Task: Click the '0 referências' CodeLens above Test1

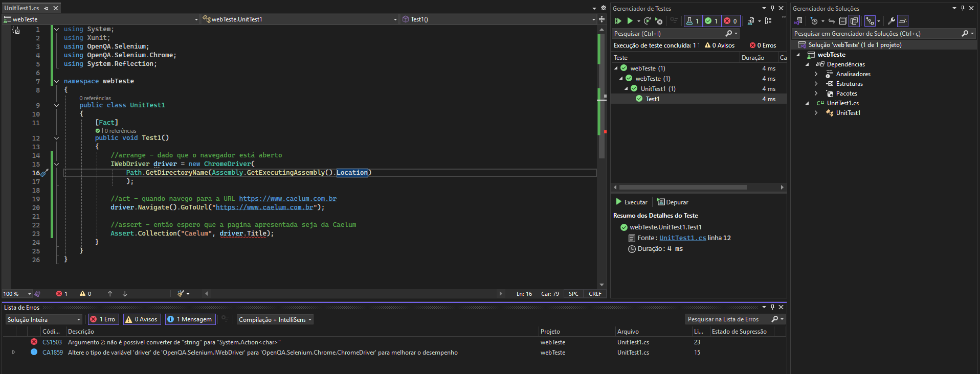Action: 120,131
